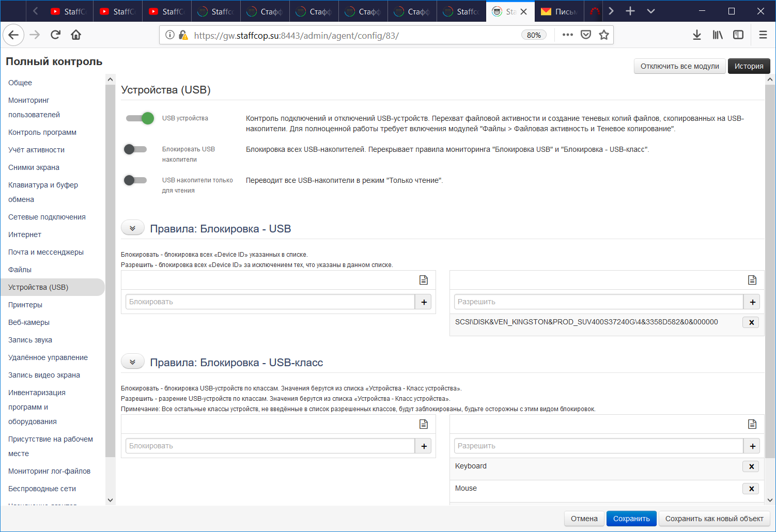Enable the "Блокировать USB накопители" switch
776x532 pixels.
click(135, 149)
